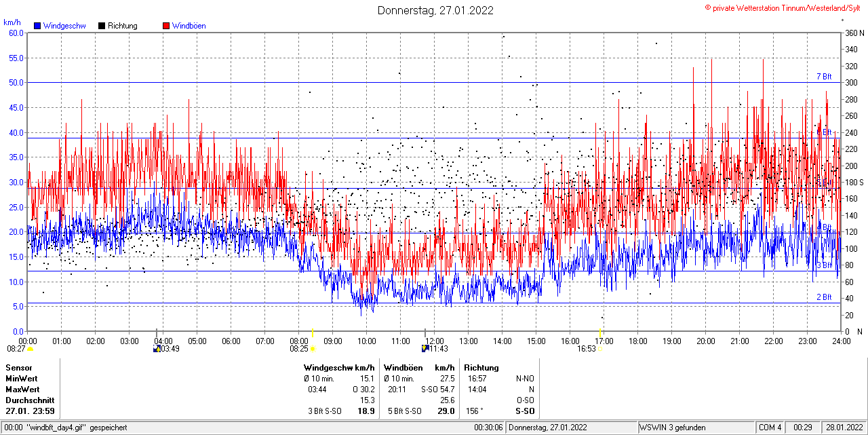Click the Windböen legend label
Image resolution: width=868 pixels, height=435 pixels.
click(x=189, y=26)
